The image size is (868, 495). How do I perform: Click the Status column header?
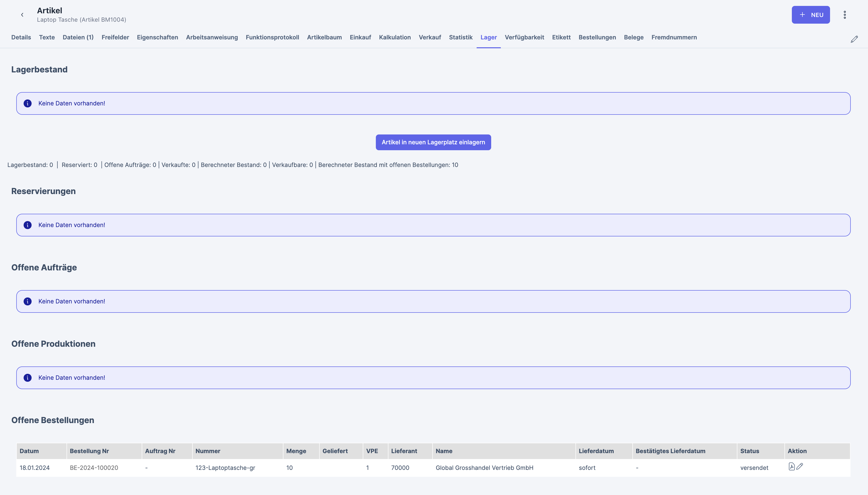749,451
